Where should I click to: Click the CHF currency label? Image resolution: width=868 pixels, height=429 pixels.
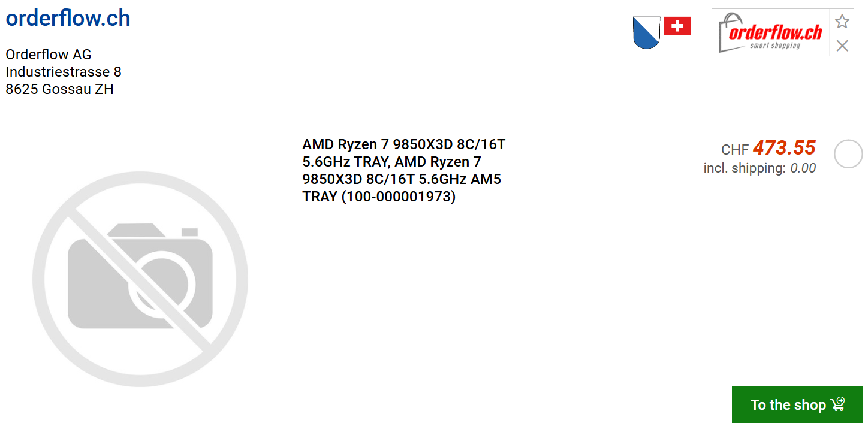(x=735, y=150)
